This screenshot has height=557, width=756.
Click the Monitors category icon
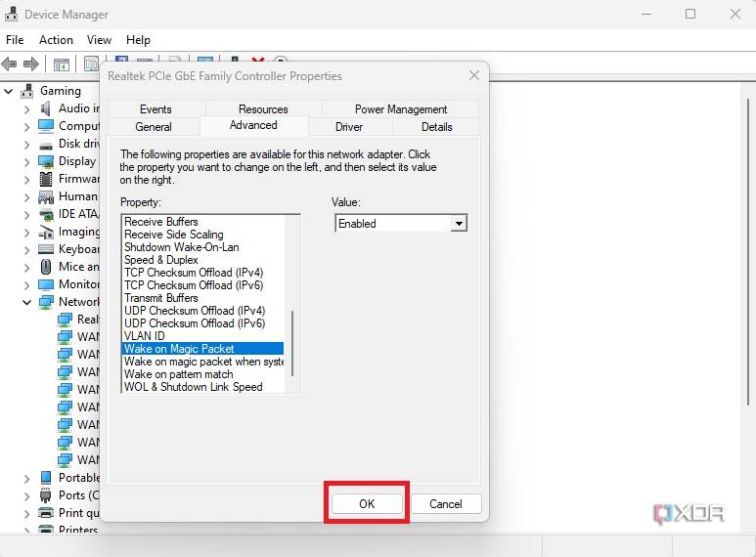(46, 284)
